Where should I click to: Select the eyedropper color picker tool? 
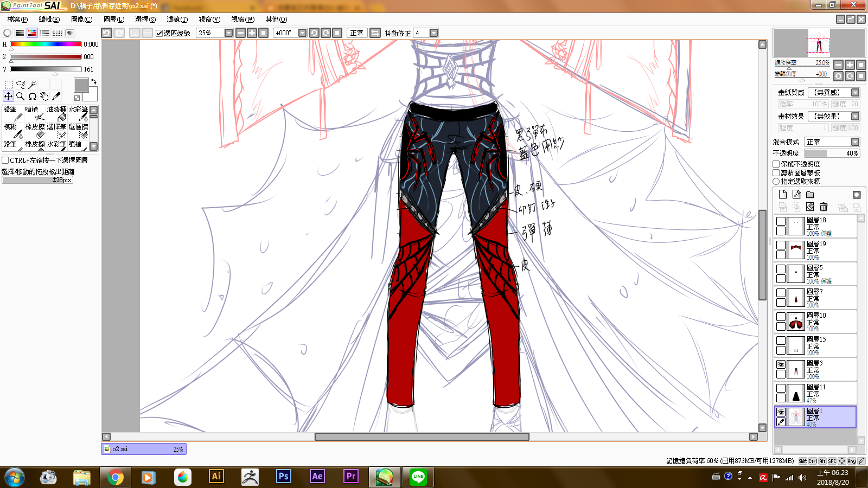point(56,96)
